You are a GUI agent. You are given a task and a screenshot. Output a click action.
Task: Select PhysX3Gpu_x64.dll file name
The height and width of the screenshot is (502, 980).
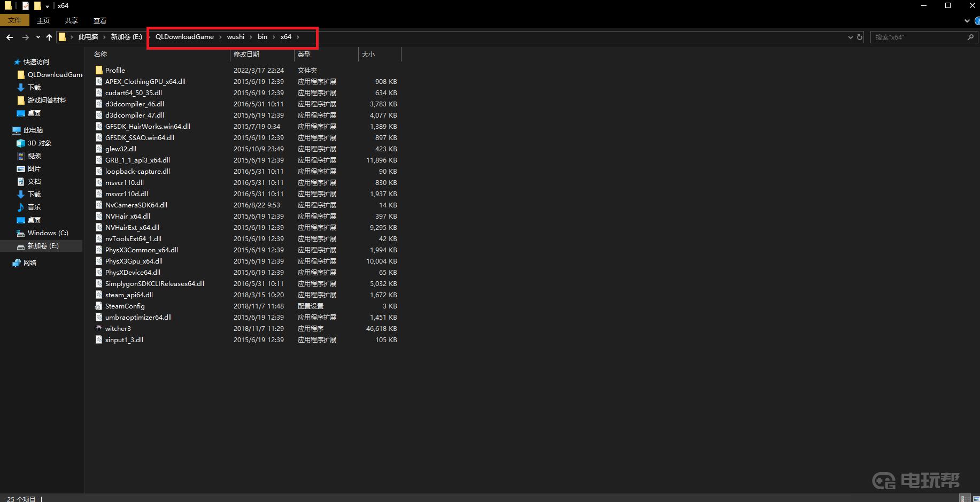(134, 261)
